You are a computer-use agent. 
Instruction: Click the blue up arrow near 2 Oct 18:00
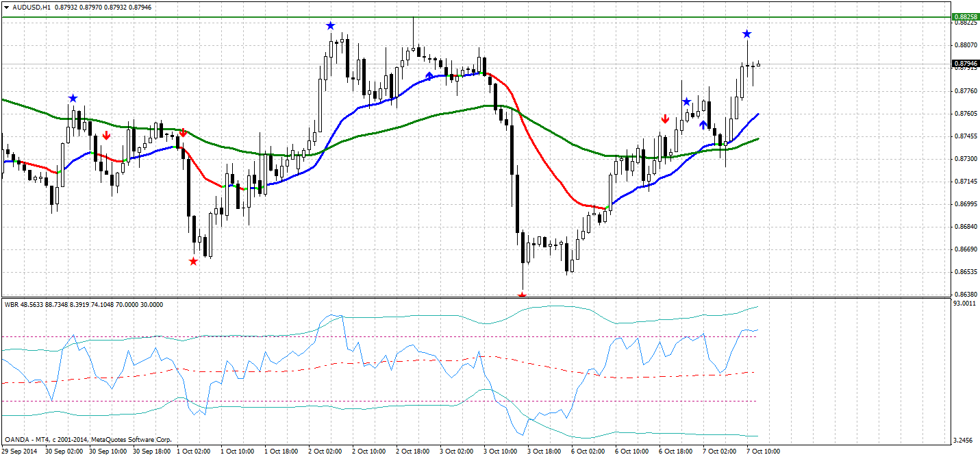tap(429, 76)
